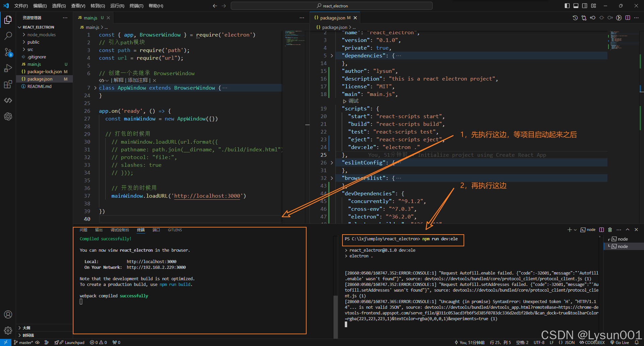This screenshot has height=346, width=644.
Task: Switch to the GITLENS panel tab
Action: click(175, 230)
